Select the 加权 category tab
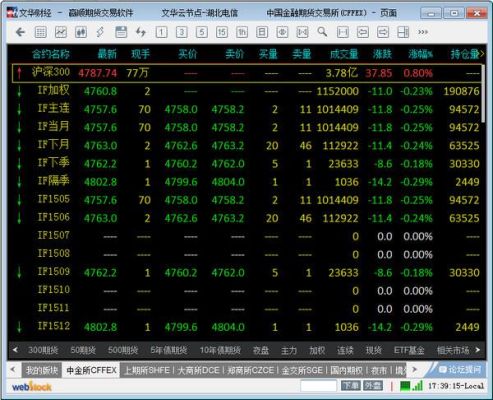The height and width of the screenshot is (400, 493). coord(317,350)
